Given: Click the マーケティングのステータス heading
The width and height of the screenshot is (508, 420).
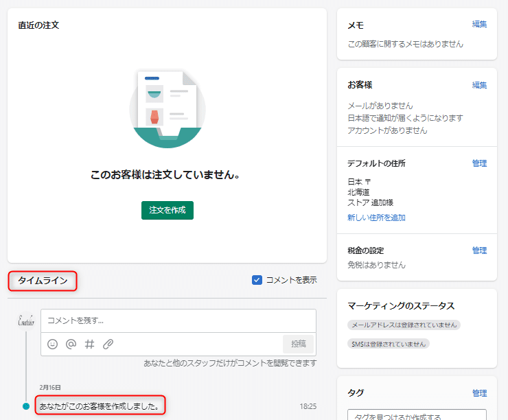Looking at the screenshot, I should (401, 305).
